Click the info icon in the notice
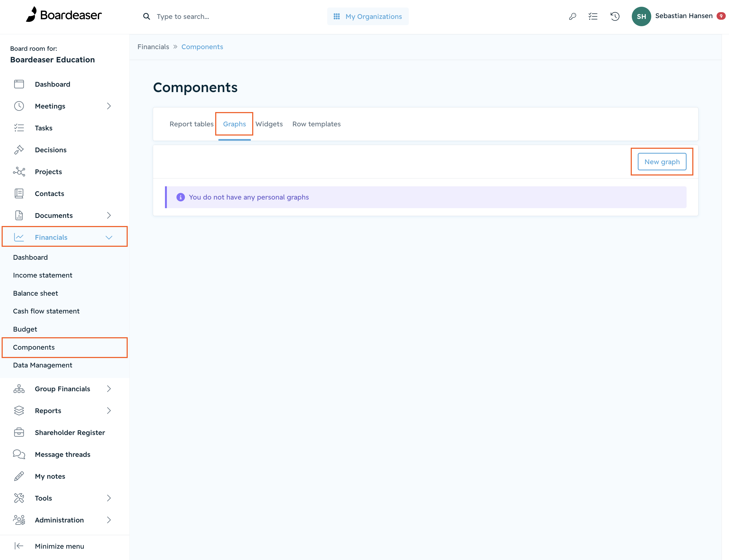 (180, 197)
